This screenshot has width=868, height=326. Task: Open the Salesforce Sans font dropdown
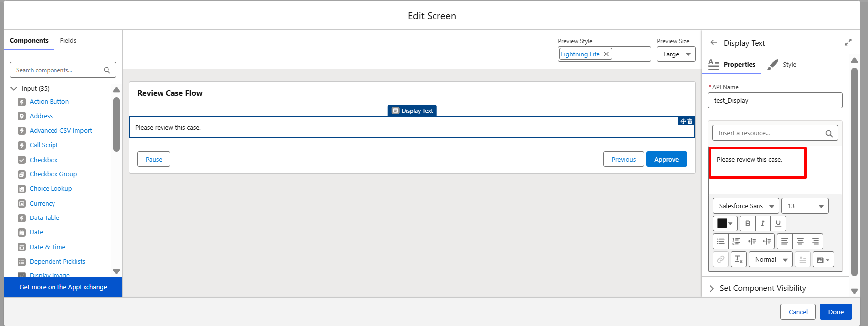tap(746, 206)
